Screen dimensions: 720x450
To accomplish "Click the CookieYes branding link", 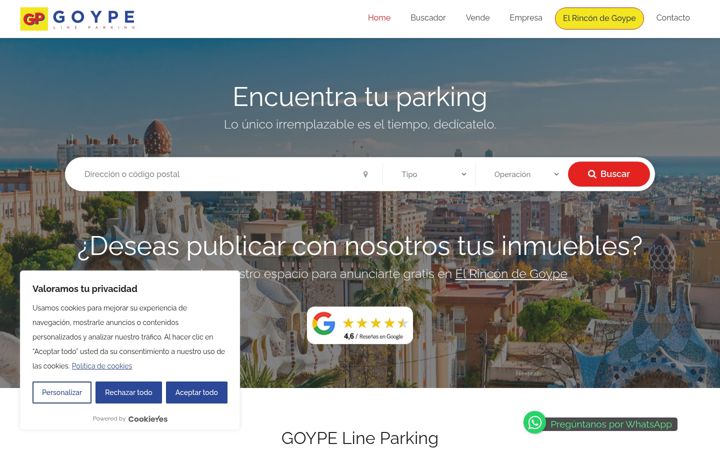I will 148,419.
